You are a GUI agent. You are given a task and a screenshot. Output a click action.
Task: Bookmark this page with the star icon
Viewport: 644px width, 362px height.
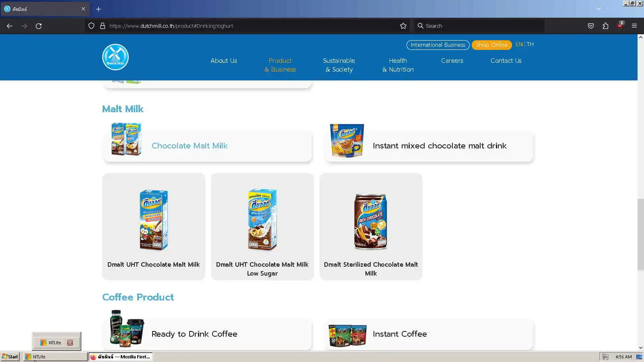[x=403, y=26]
